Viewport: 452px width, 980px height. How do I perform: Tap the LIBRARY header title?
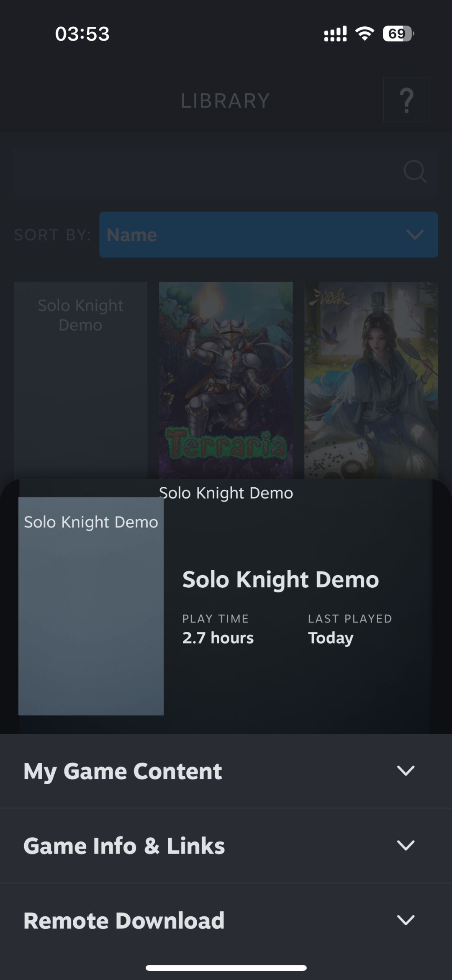click(x=225, y=101)
